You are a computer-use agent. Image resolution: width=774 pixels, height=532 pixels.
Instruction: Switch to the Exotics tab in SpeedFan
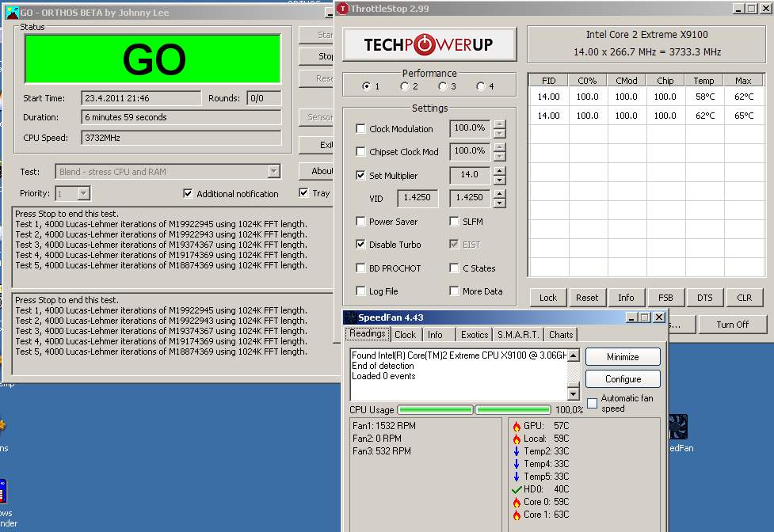coord(475,335)
